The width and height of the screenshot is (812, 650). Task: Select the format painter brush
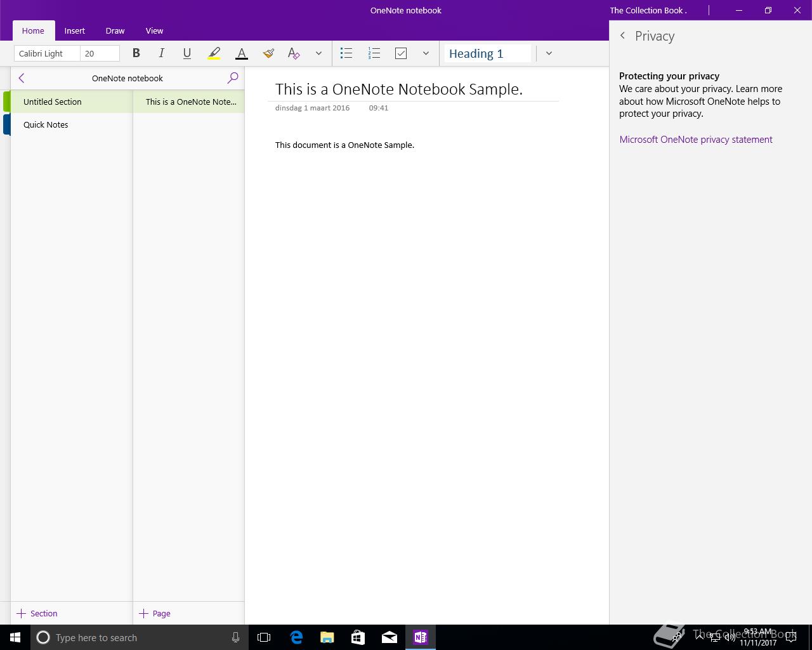(268, 53)
